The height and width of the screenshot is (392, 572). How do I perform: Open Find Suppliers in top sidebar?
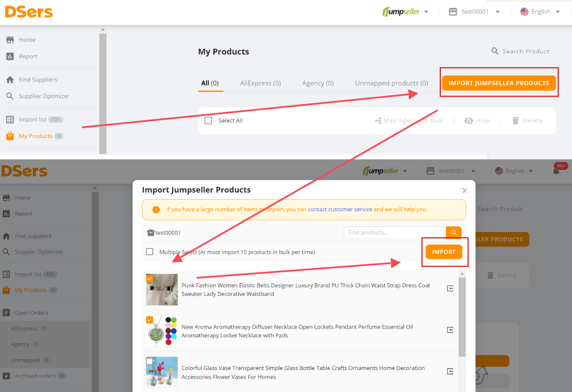pos(38,79)
